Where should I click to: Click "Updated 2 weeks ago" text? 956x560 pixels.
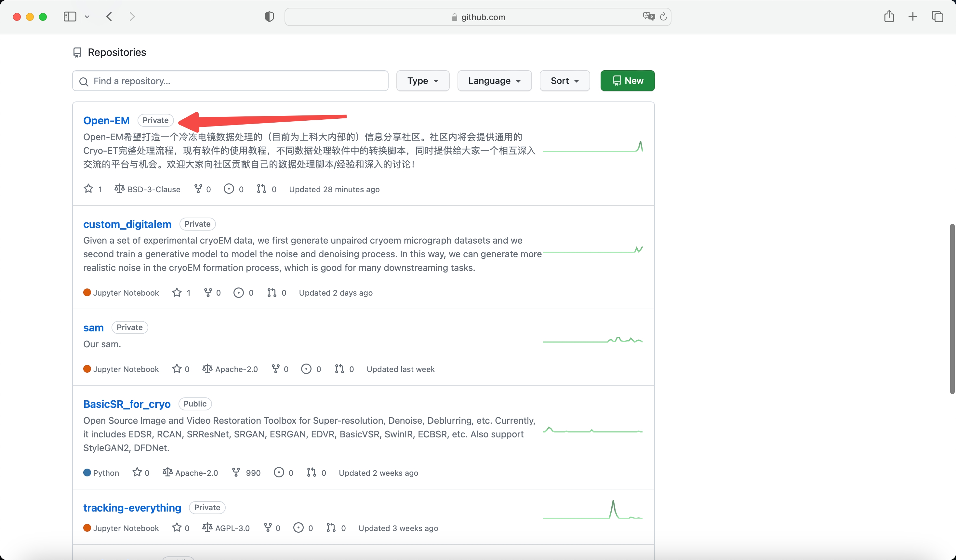click(x=378, y=473)
